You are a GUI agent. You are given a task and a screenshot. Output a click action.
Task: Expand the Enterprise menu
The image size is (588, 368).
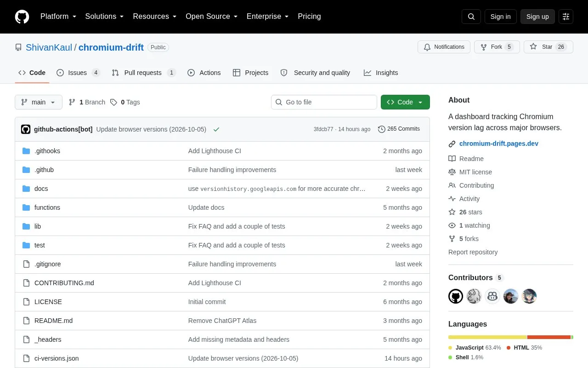point(267,17)
